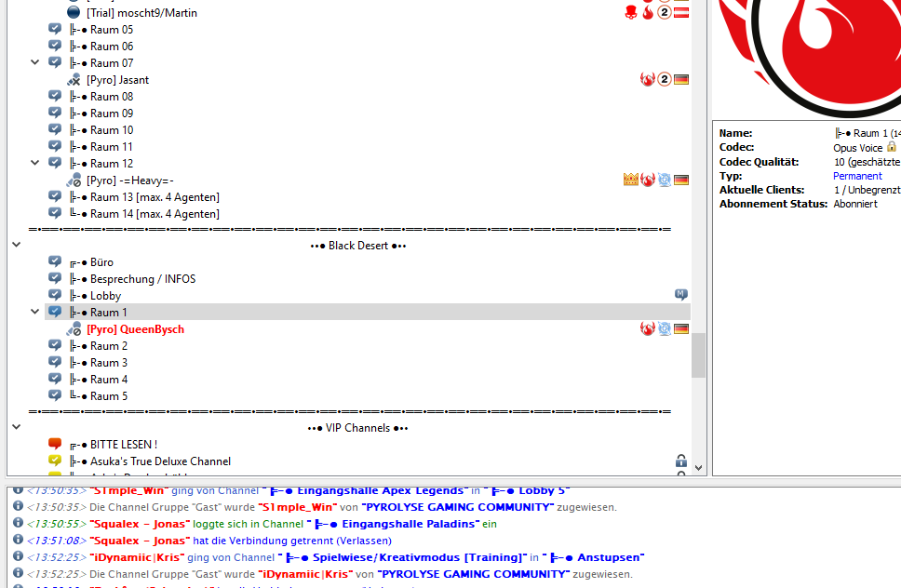Image resolution: width=901 pixels, height=588 pixels.
Task: Collapse the VIP Channels section
Action: 17,427
